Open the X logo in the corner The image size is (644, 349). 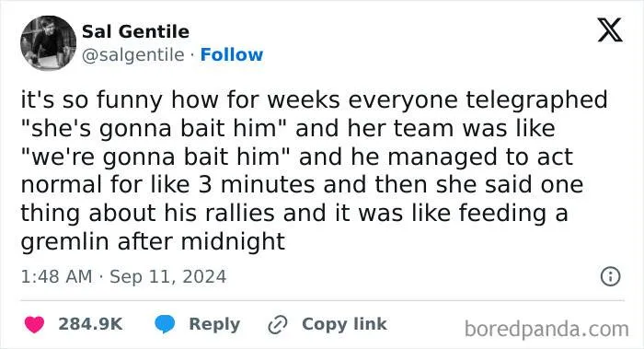(610, 30)
